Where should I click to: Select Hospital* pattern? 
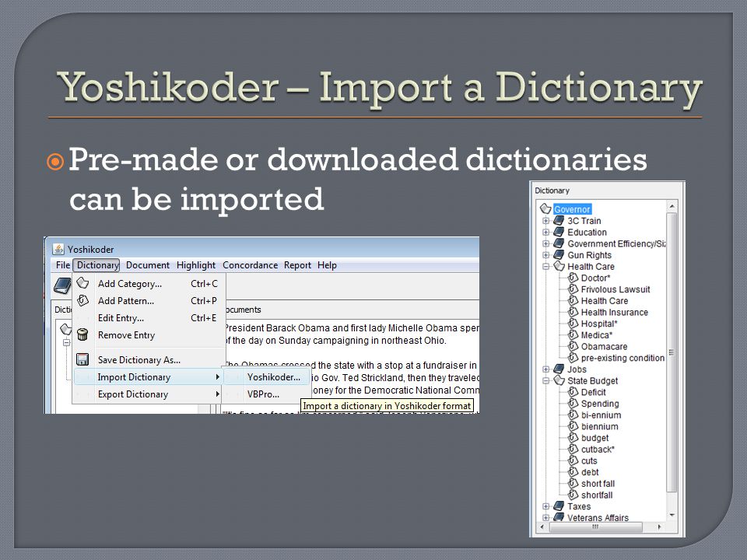[x=599, y=324]
